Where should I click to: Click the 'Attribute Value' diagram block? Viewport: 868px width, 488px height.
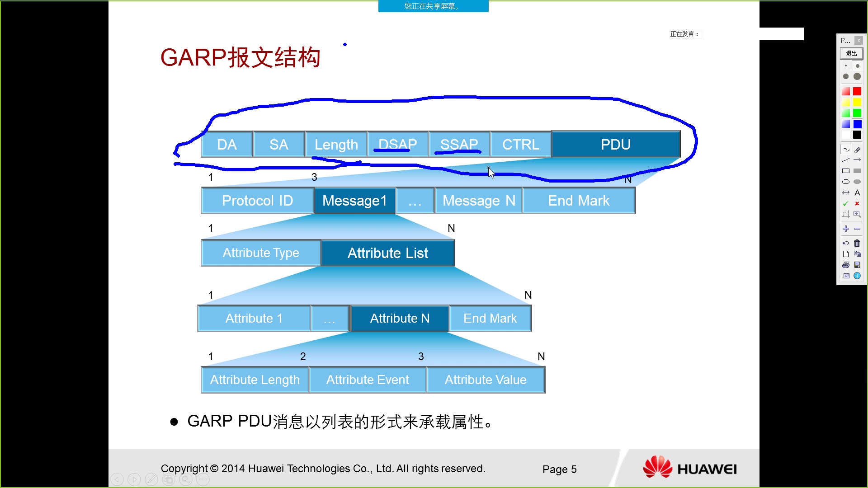486,380
